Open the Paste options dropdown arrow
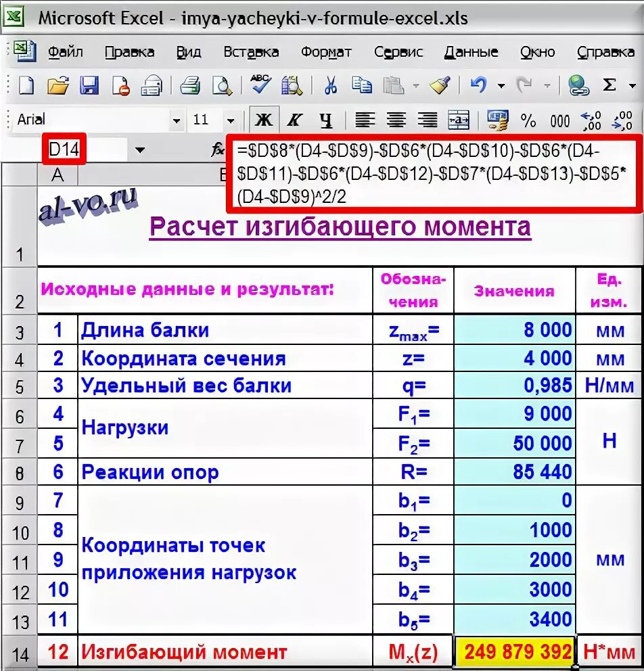Image resolution: width=644 pixels, height=671 pixels. pos(416,86)
